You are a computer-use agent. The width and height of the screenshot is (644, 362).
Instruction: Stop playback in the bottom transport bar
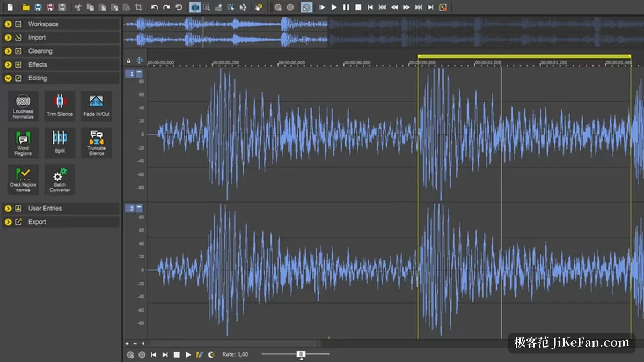[x=177, y=354]
